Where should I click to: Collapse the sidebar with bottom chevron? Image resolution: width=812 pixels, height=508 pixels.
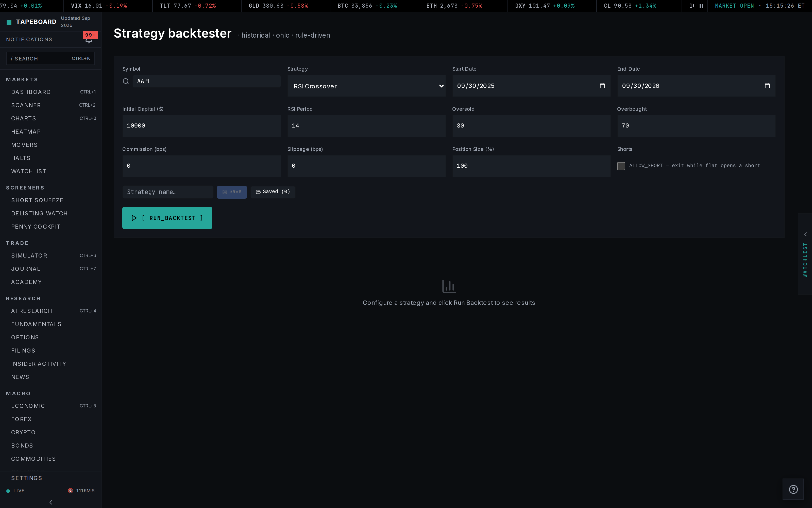[51, 502]
